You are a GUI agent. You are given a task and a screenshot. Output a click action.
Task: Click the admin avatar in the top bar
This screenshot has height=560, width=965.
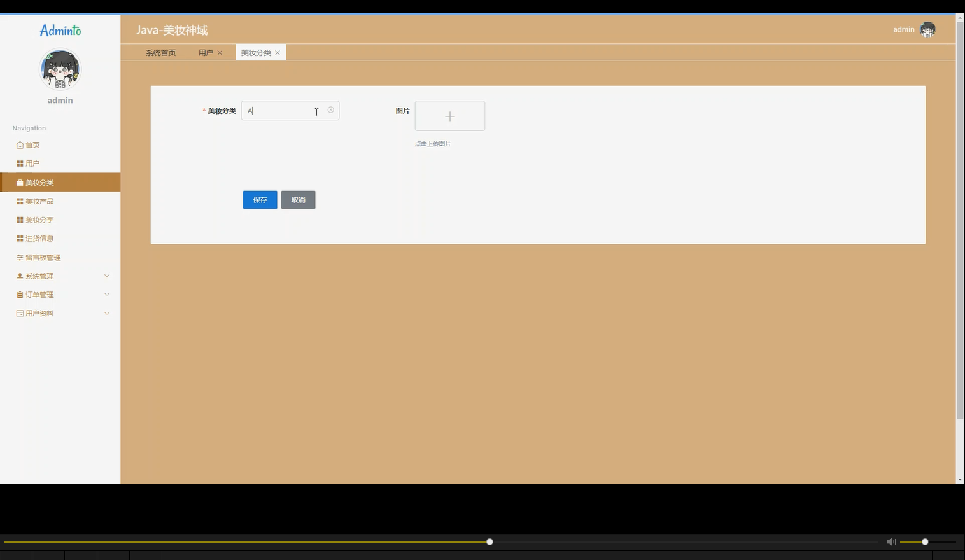(x=927, y=29)
